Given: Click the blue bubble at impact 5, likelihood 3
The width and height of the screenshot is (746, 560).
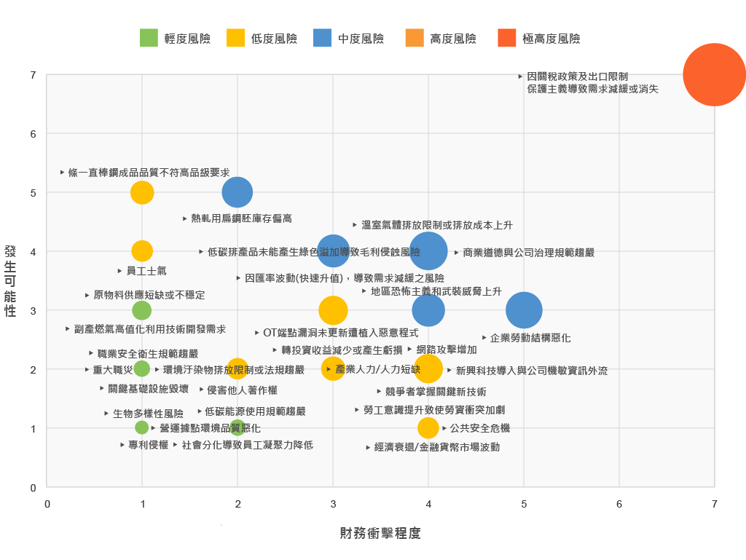Looking at the screenshot, I should point(524,310).
